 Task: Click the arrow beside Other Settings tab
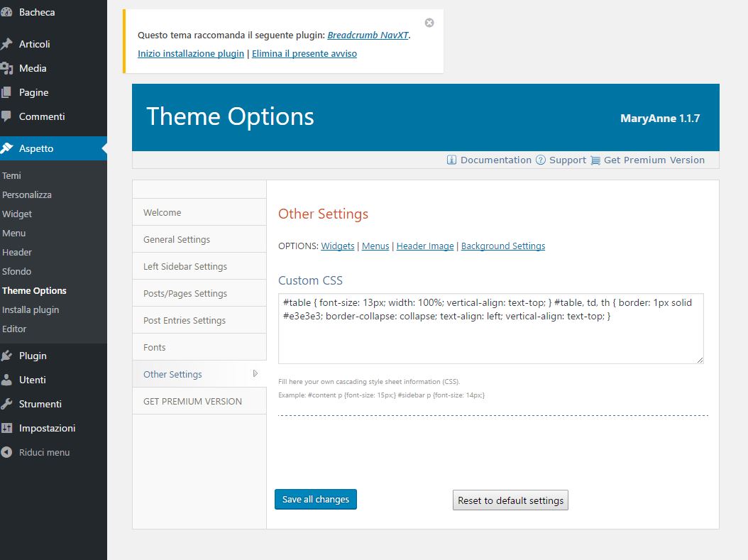255,374
